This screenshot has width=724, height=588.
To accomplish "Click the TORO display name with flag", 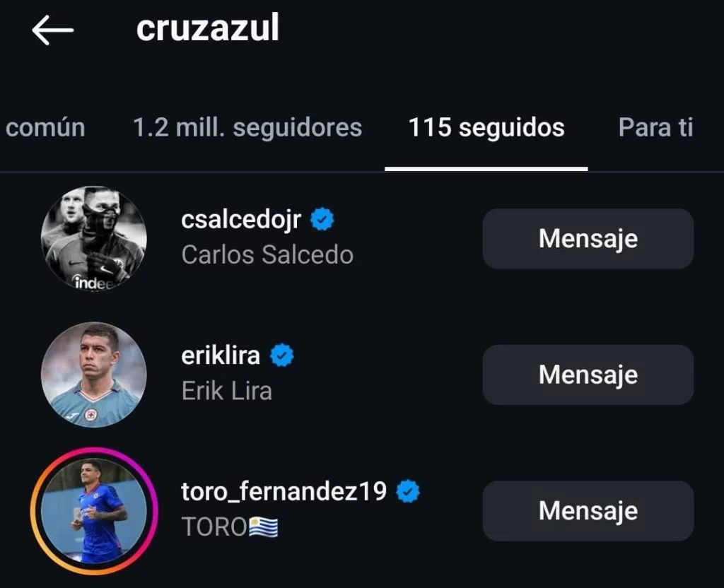I will click(230, 527).
